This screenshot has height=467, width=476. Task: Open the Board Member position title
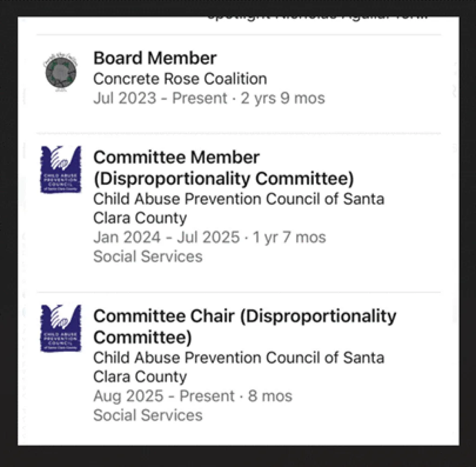155,58
